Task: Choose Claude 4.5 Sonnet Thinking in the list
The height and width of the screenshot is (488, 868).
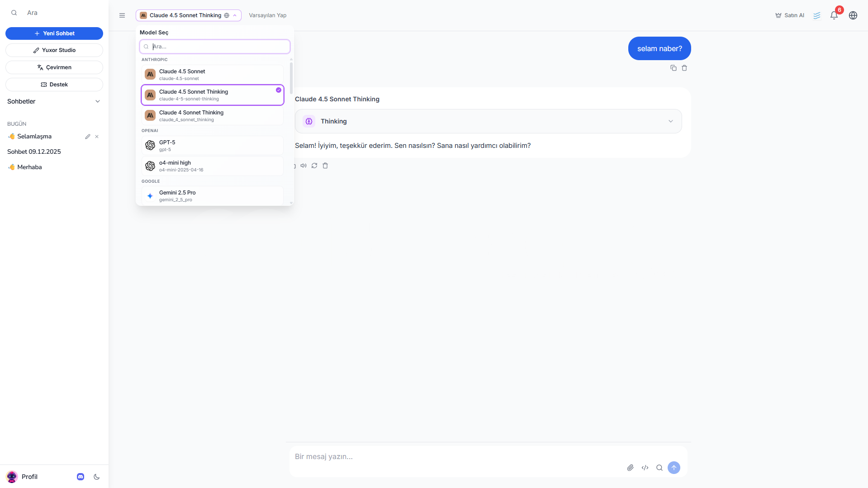Action: pyautogui.click(x=213, y=95)
